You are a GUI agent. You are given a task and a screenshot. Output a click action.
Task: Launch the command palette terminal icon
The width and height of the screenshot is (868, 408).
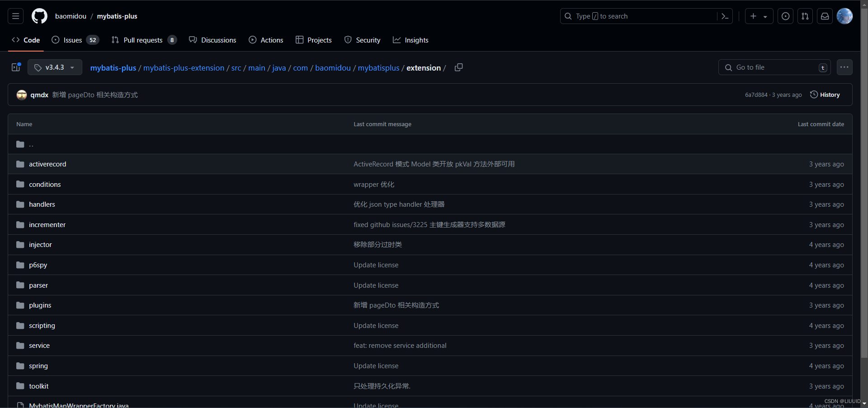point(725,16)
